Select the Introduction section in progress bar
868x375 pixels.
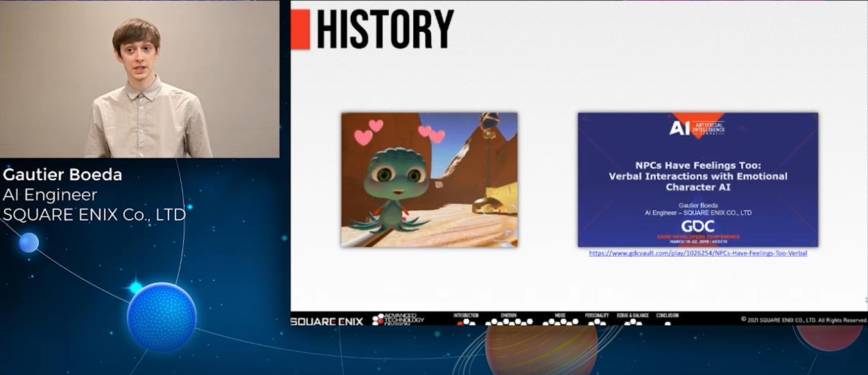[466, 315]
